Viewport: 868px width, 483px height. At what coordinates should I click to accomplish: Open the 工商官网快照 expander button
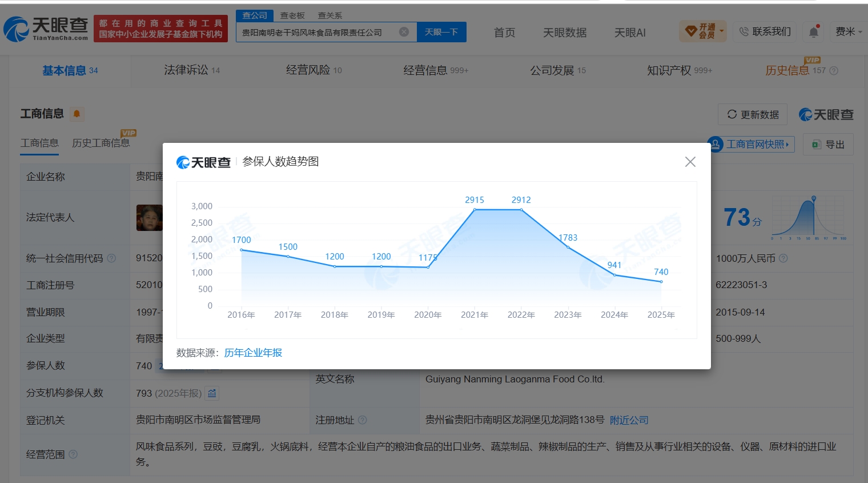[752, 144]
